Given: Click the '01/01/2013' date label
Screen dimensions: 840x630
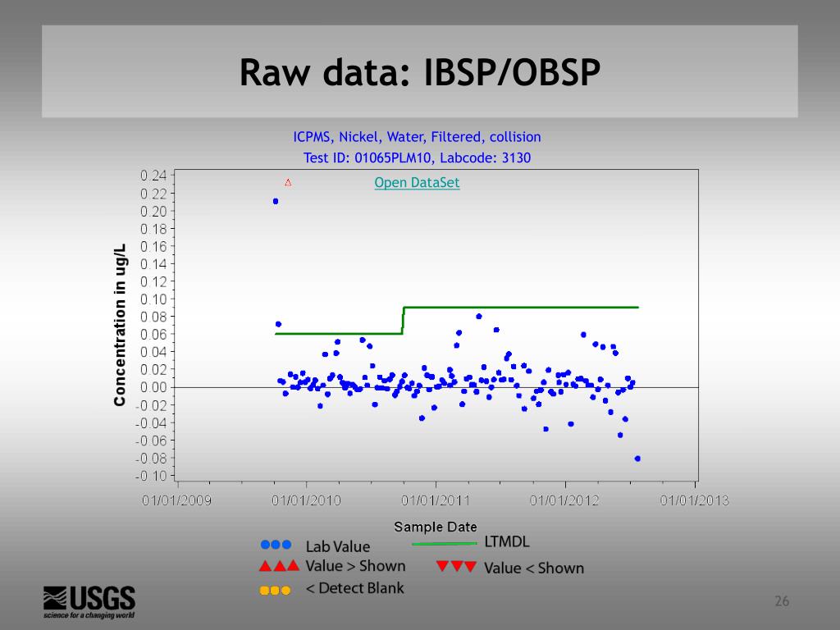Looking at the screenshot, I should click(x=694, y=501).
